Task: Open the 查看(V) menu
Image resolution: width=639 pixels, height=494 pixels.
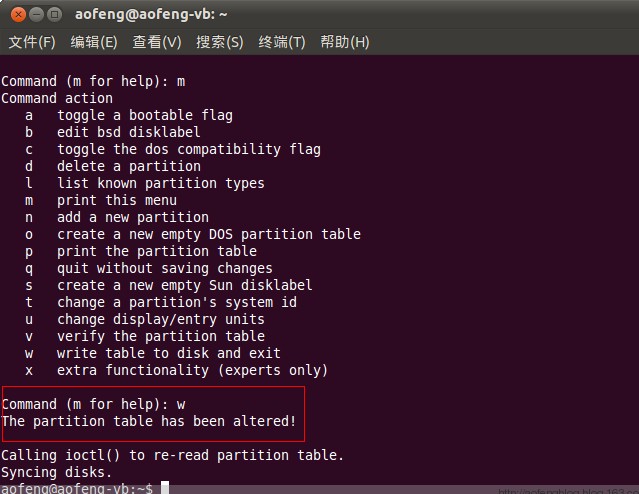Action: pos(156,42)
